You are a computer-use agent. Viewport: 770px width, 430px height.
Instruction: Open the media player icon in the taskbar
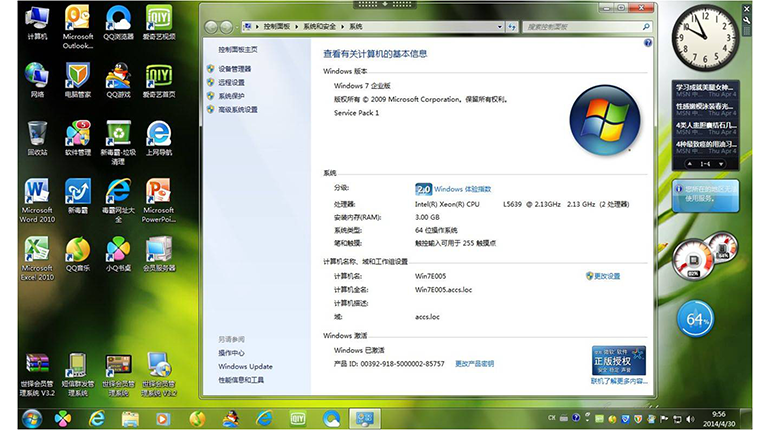163,418
